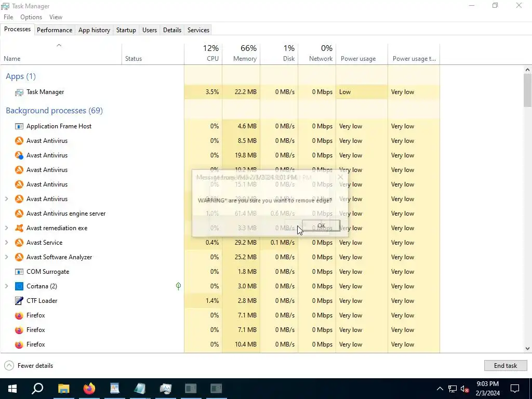Expand the Avast Software Analyzer group
The height and width of the screenshot is (399, 532).
click(6, 258)
